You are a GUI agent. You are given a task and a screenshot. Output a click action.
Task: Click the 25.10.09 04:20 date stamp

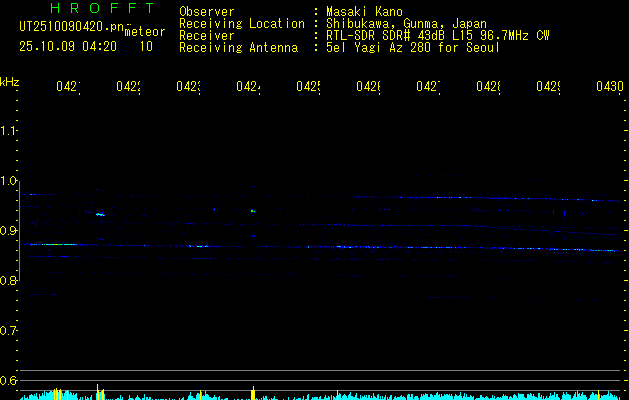click(68, 47)
